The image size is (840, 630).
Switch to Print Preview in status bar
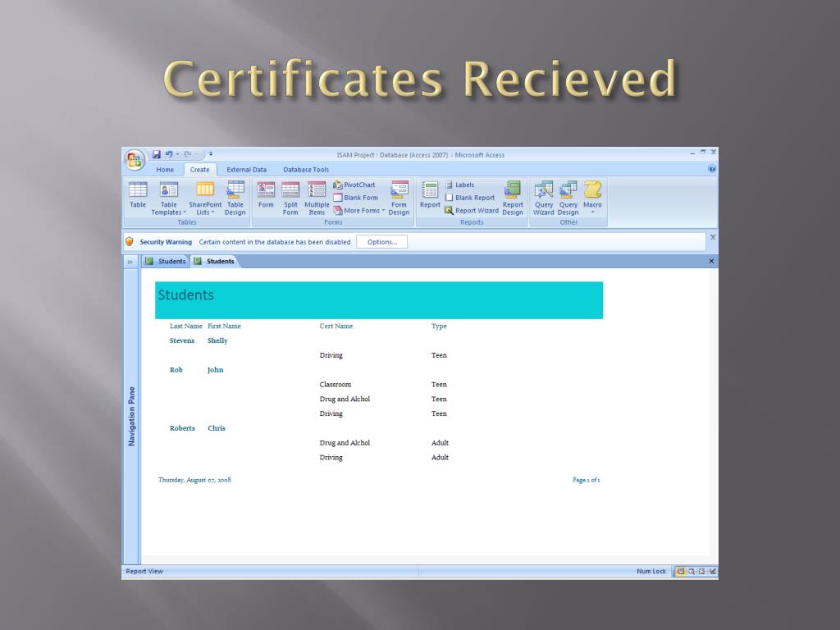[691, 571]
